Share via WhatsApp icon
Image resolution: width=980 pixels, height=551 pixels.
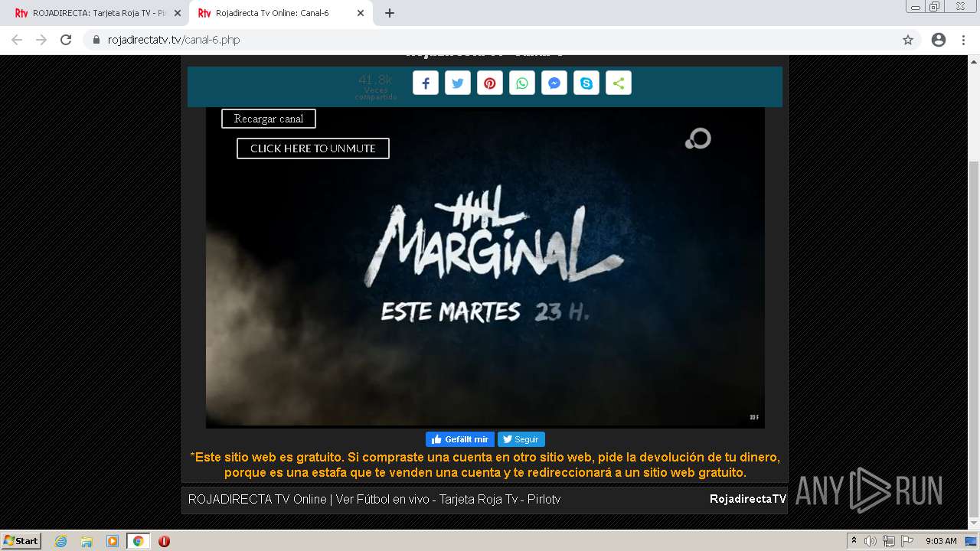522,83
